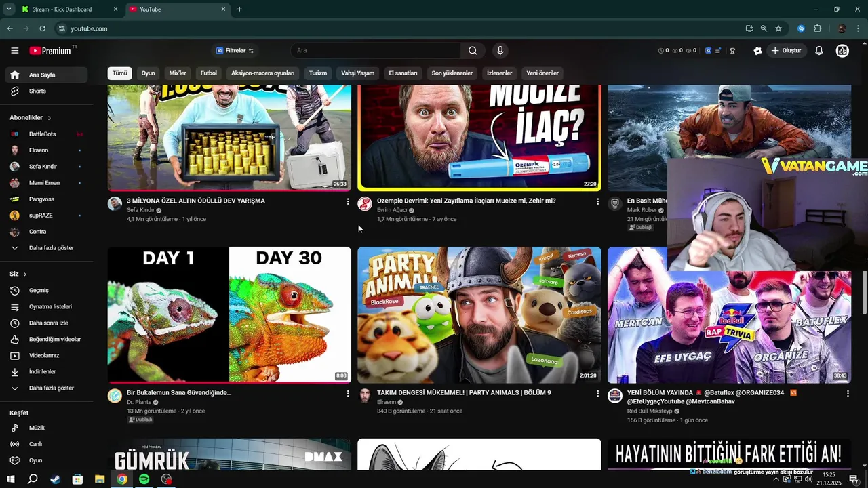This screenshot has width=868, height=488.
Task: Select the Yeni öneriler chip
Action: pos(542,73)
